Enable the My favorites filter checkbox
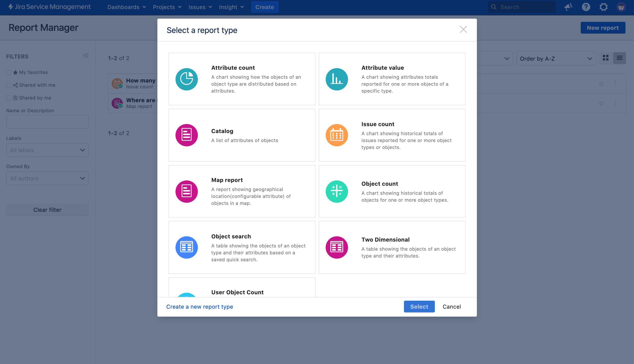634x364 pixels. pos(9,72)
